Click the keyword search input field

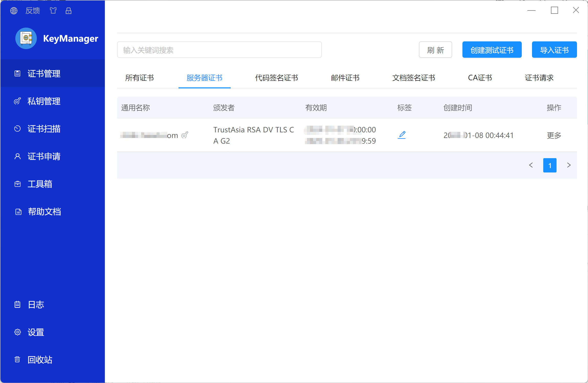(x=219, y=50)
